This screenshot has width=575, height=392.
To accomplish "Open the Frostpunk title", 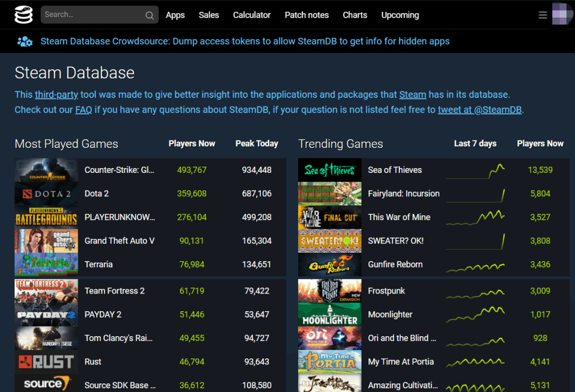I will pyautogui.click(x=386, y=291).
